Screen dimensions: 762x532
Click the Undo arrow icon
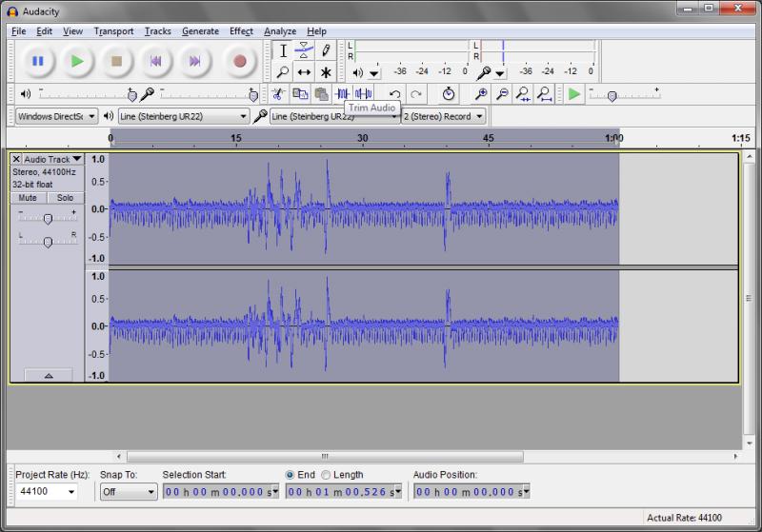point(394,94)
